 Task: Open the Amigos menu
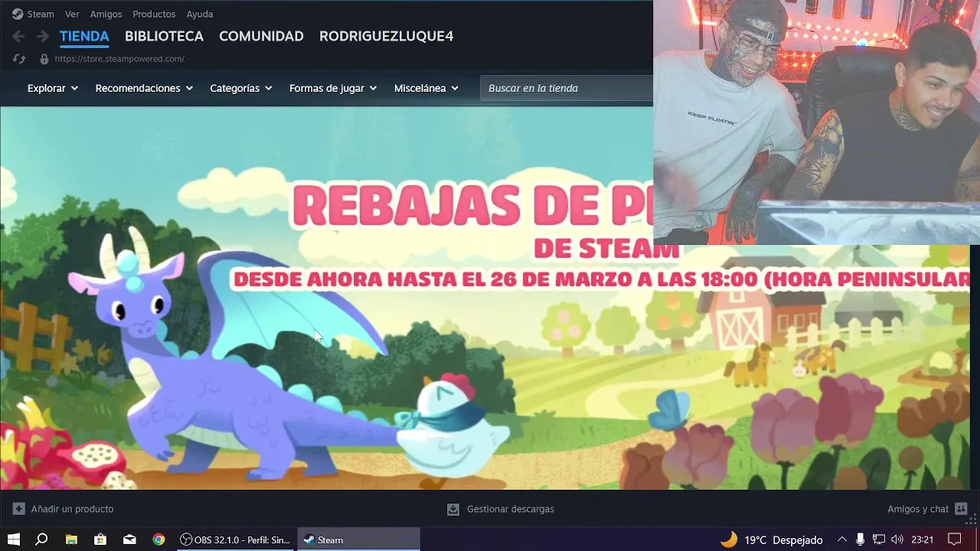point(106,14)
